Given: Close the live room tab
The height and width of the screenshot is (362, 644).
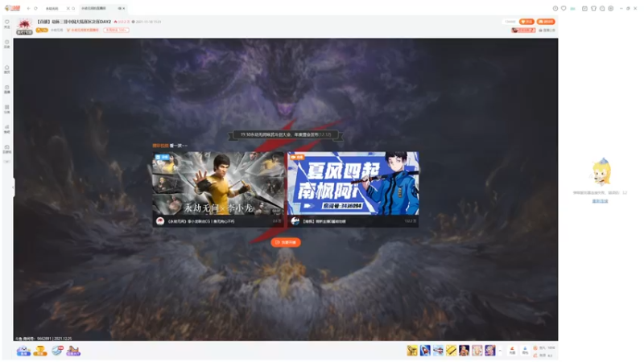Looking at the screenshot, I should pos(123,8).
